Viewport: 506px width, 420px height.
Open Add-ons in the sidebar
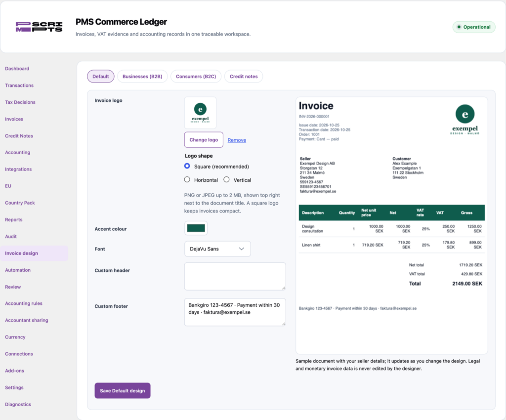(14, 371)
